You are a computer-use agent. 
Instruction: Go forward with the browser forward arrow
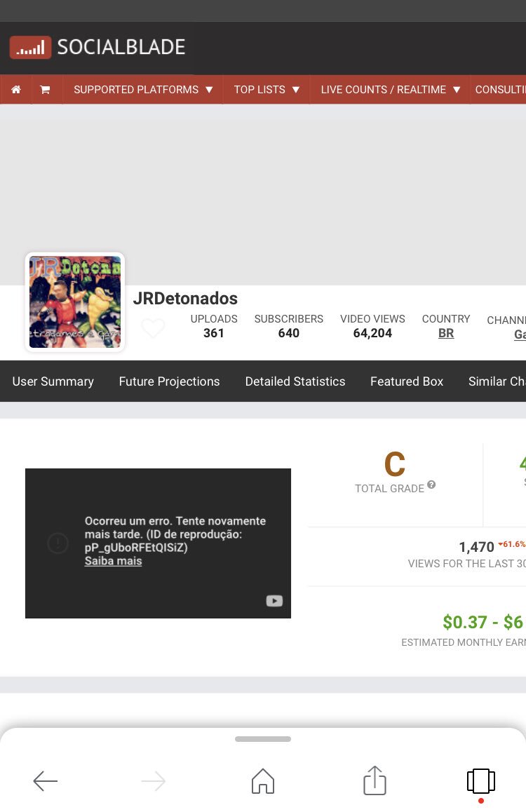pos(154,781)
